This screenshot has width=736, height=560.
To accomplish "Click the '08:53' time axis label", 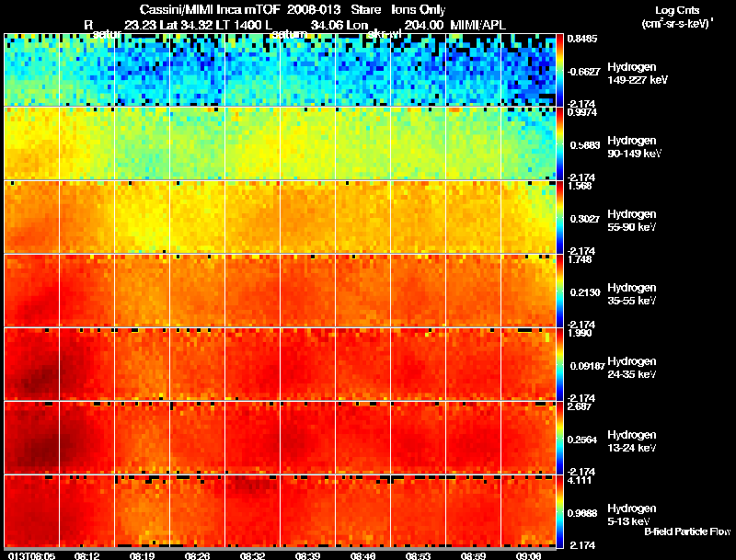I will (418, 555).
